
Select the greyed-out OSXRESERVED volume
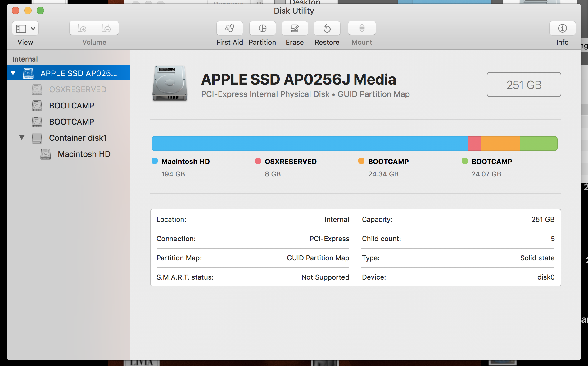(78, 89)
